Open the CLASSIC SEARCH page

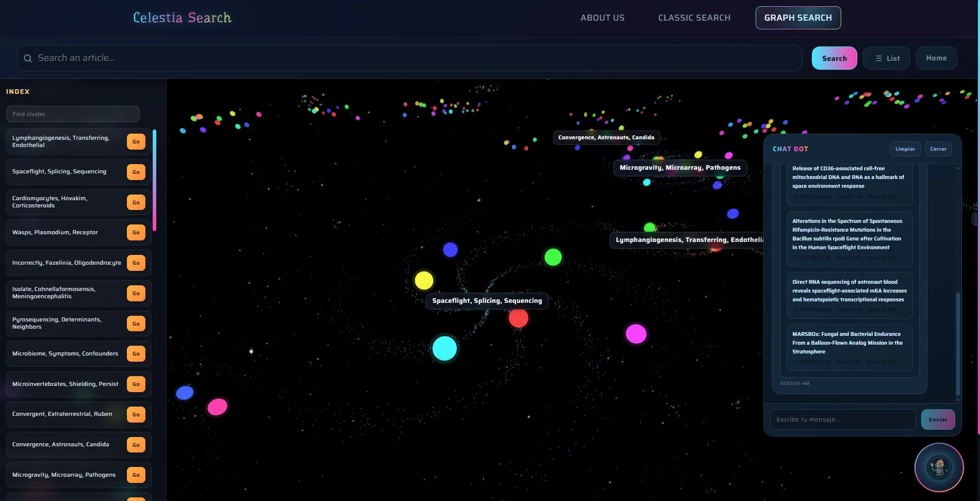pos(694,18)
